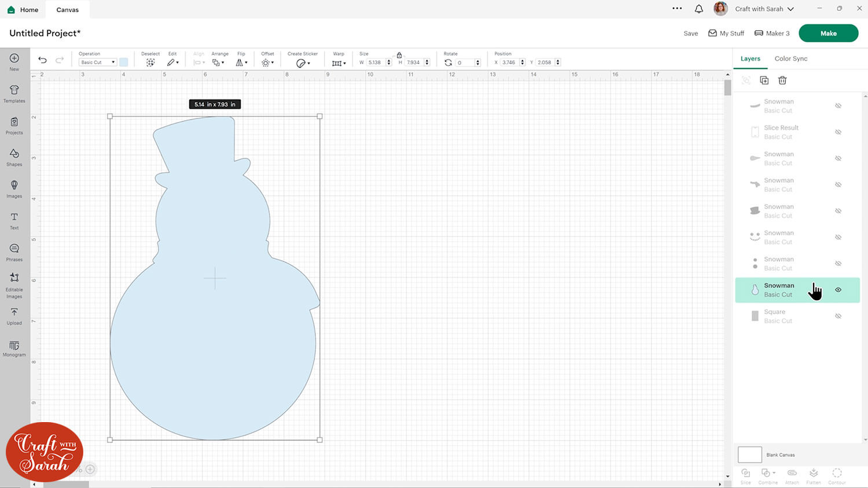Duplicate the selected layer

(x=764, y=80)
